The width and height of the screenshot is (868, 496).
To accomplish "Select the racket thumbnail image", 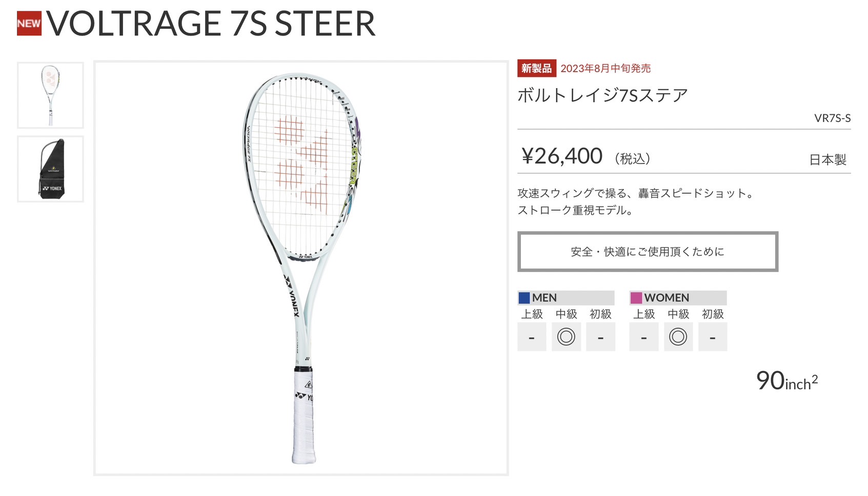I will coord(50,95).
